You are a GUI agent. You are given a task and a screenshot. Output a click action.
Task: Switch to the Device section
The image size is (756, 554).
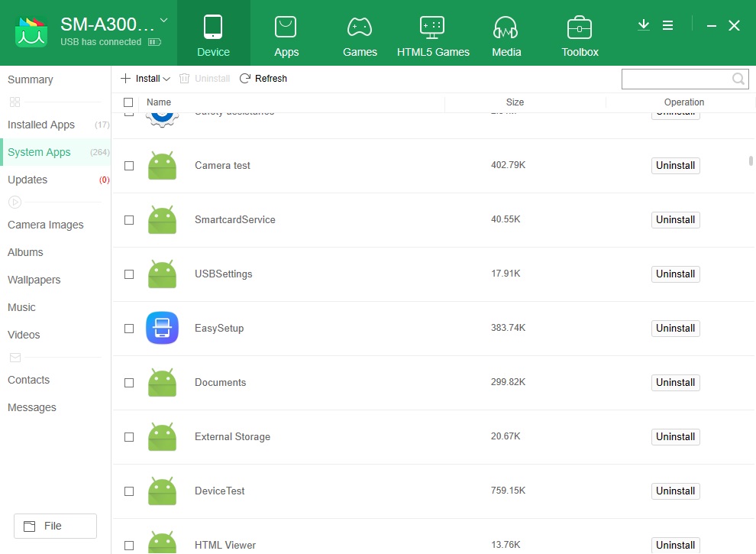click(x=213, y=33)
